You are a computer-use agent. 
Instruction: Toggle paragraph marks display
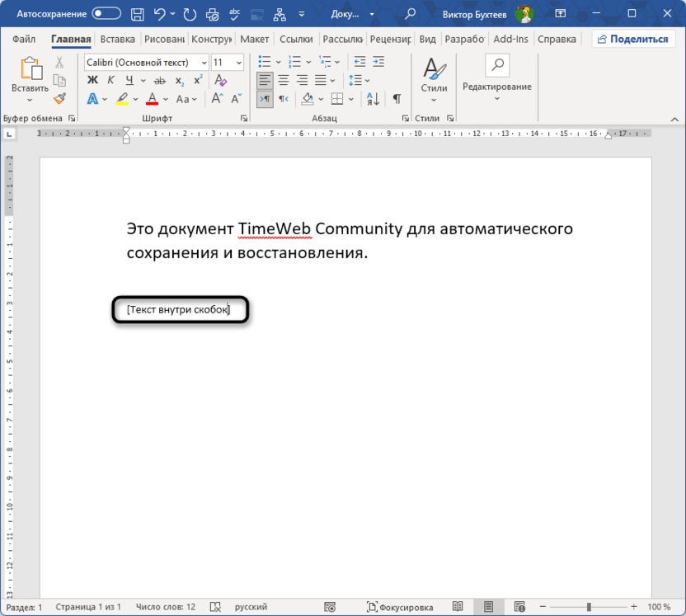point(397,99)
